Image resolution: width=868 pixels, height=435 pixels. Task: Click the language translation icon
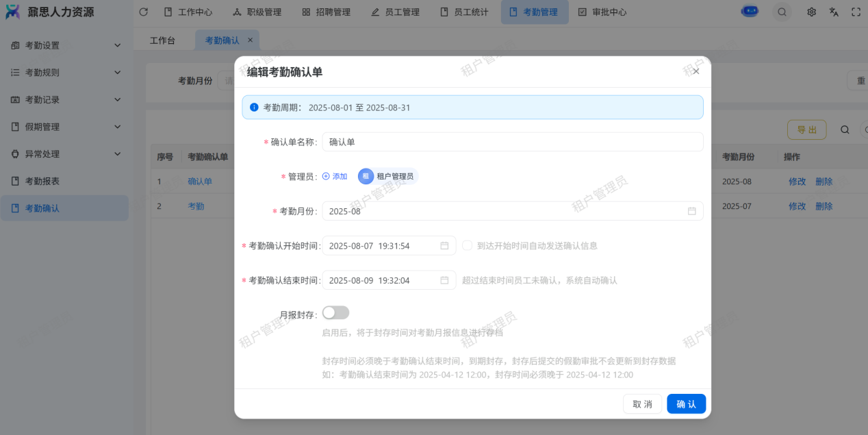click(x=834, y=12)
